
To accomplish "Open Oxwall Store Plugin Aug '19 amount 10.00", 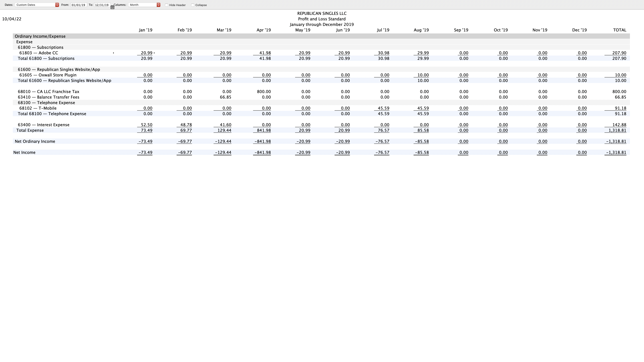I will (x=423, y=75).
